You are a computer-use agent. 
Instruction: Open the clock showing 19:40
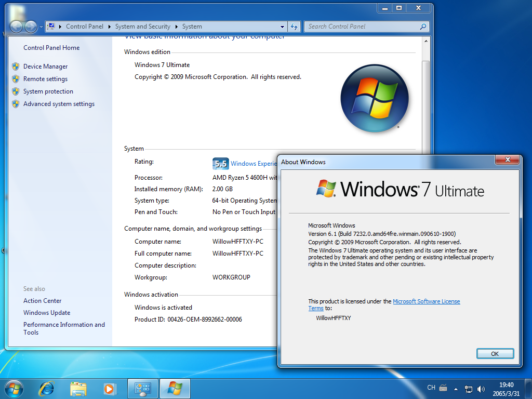coord(506,385)
